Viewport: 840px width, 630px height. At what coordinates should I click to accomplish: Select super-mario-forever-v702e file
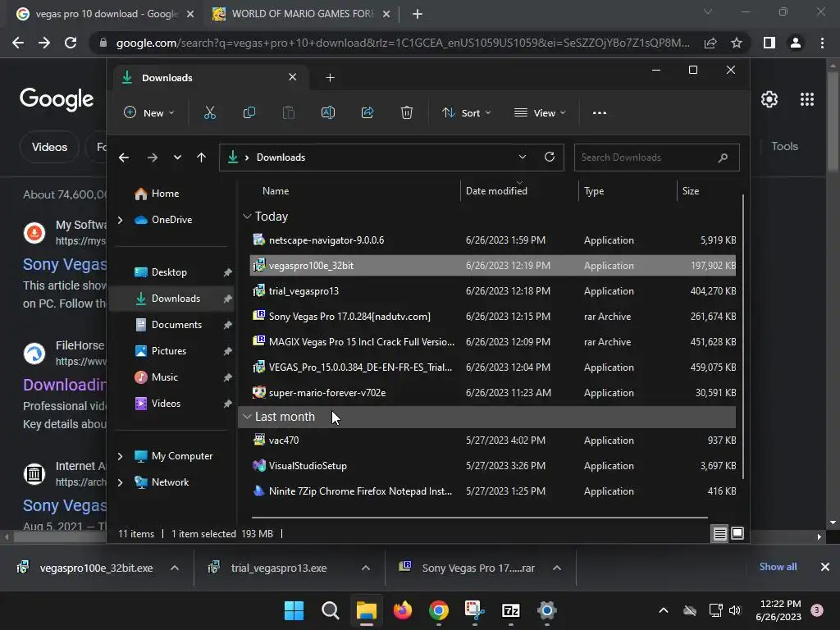pos(493,393)
